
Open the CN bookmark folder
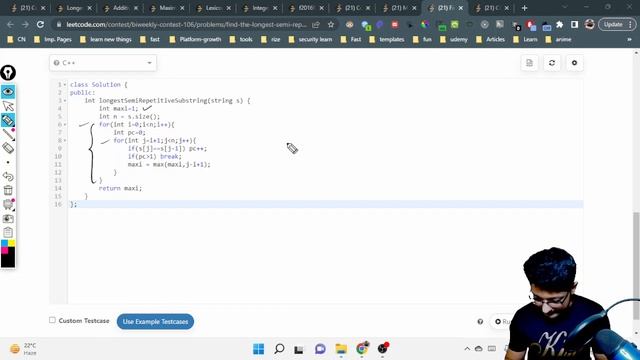(x=17, y=40)
